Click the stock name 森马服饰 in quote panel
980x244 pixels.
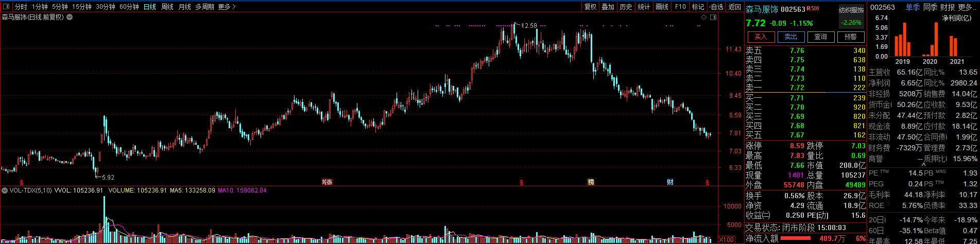(x=762, y=9)
